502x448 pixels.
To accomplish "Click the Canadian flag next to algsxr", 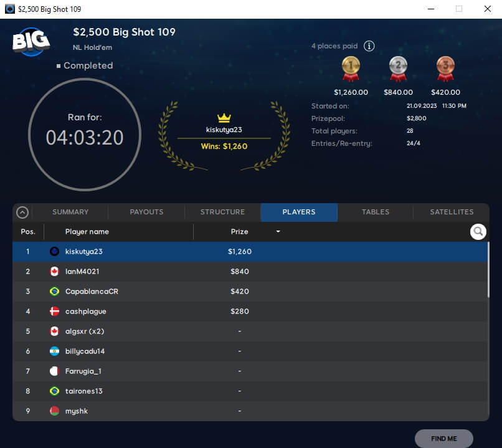I will (x=54, y=331).
